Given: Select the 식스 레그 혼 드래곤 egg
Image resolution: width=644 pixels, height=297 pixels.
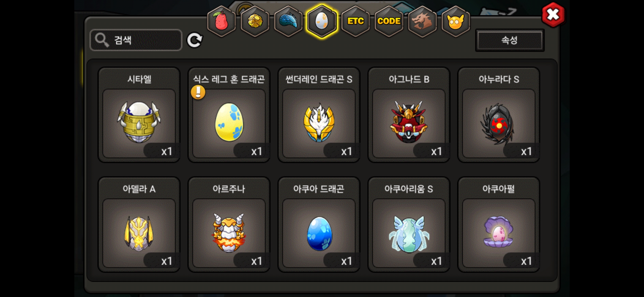Looking at the screenshot, I should pos(229,115).
